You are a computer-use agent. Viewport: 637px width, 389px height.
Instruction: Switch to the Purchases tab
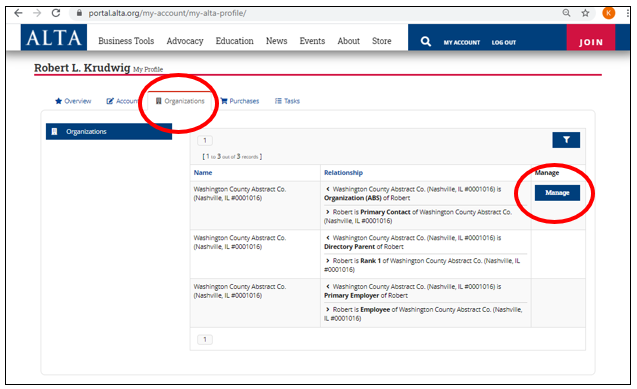coord(240,101)
